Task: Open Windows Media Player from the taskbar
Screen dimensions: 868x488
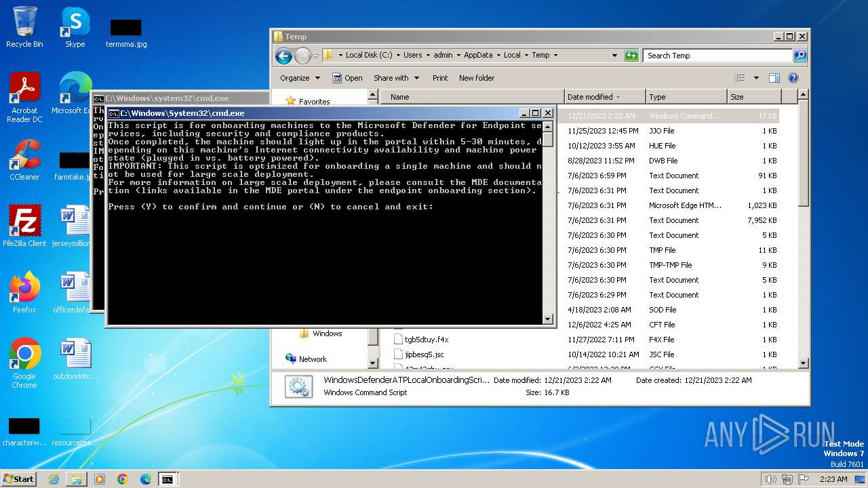Action: (x=100, y=479)
